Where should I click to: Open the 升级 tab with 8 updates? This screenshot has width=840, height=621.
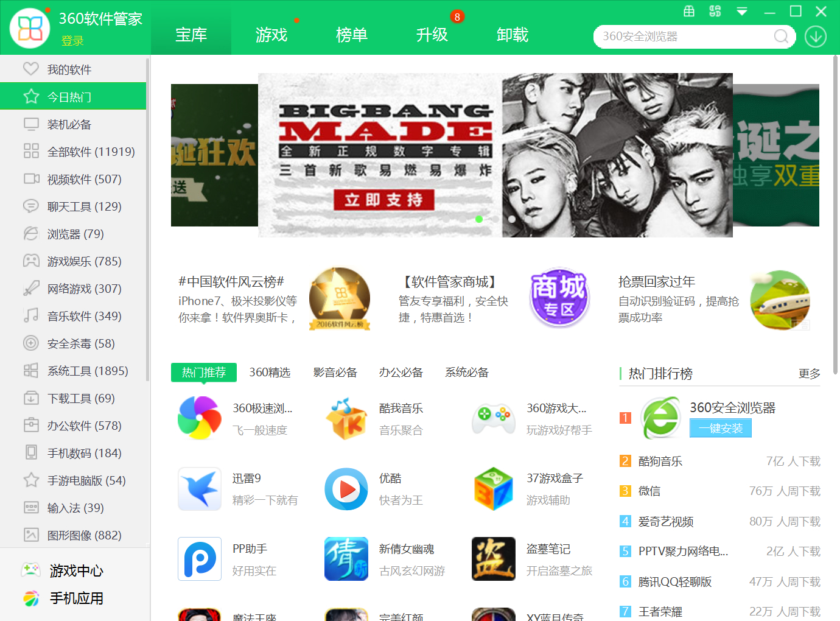pos(432,35)
